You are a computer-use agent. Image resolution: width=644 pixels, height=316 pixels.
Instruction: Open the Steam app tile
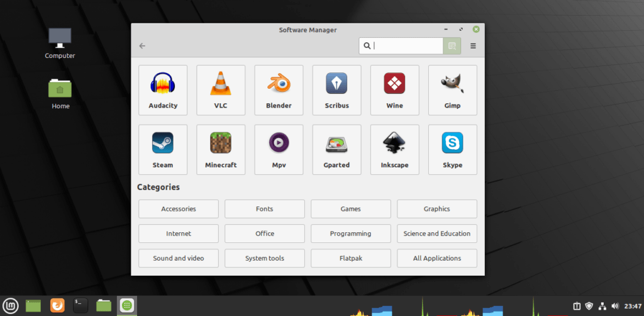coord(163,150)
